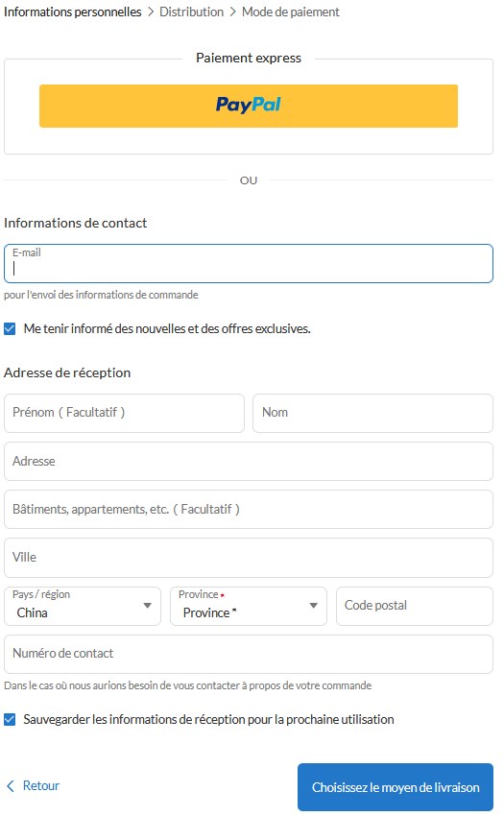Pay with the PayPal express button

click(x=249, y=106)
